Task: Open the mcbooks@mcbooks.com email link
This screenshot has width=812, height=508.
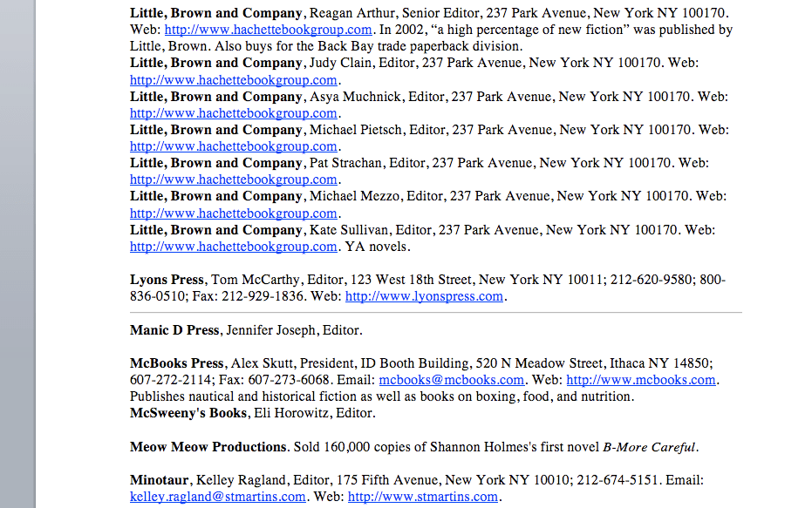Action: point(450,380)
